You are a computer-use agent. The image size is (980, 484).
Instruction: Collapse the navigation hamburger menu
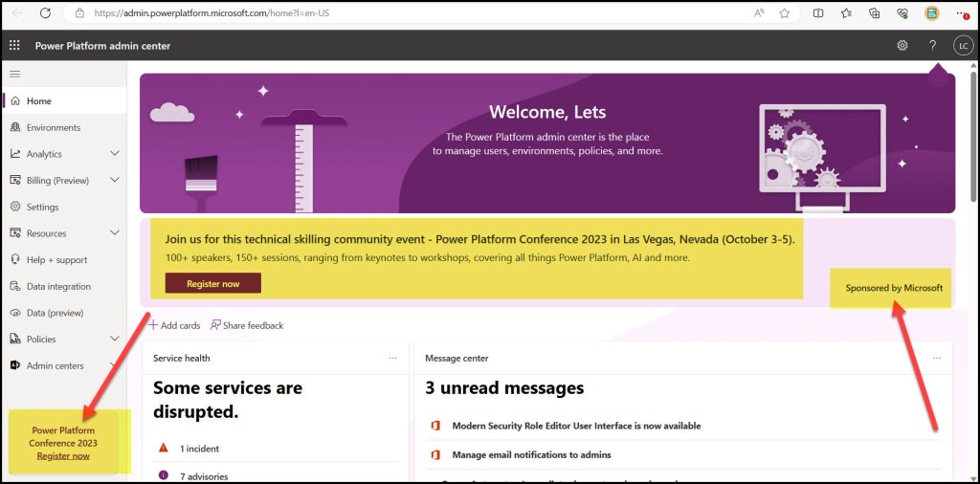(x=14, y=74)
